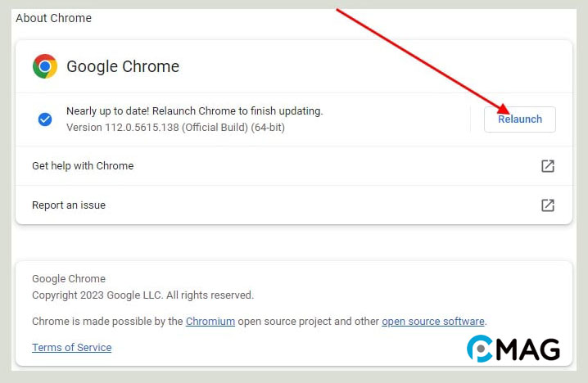
Task: Click the Relaunch button
Action: pyautogui.click(x=520, y=119)
